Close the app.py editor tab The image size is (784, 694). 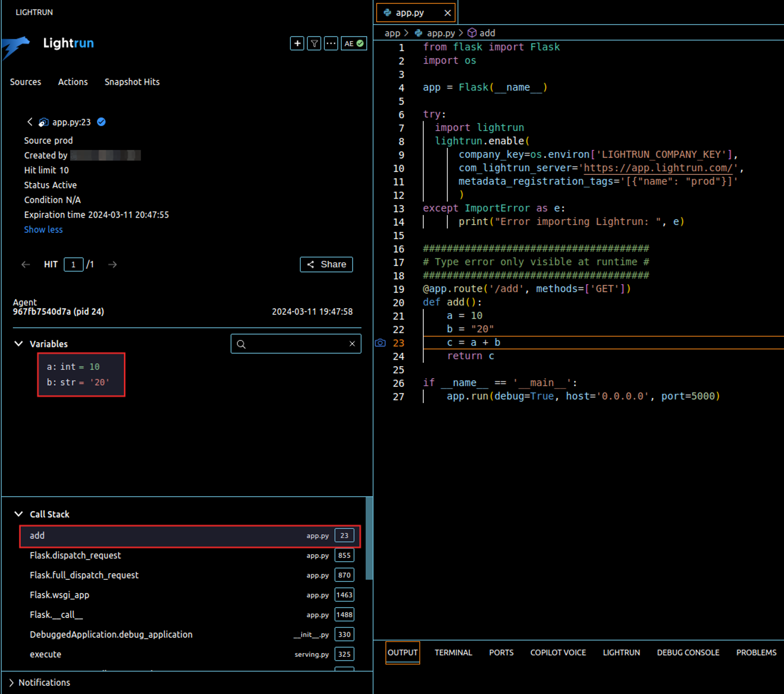(x=447, y=13)
